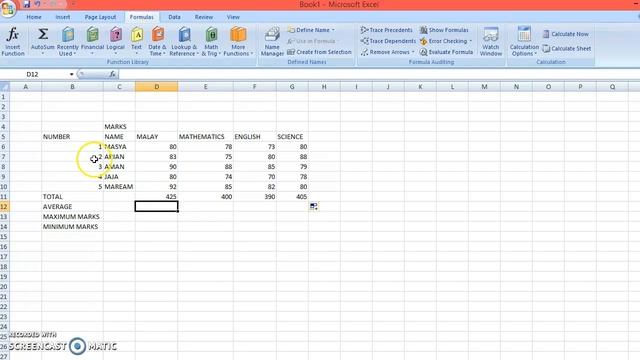Open the View tab

pos(233,17)
